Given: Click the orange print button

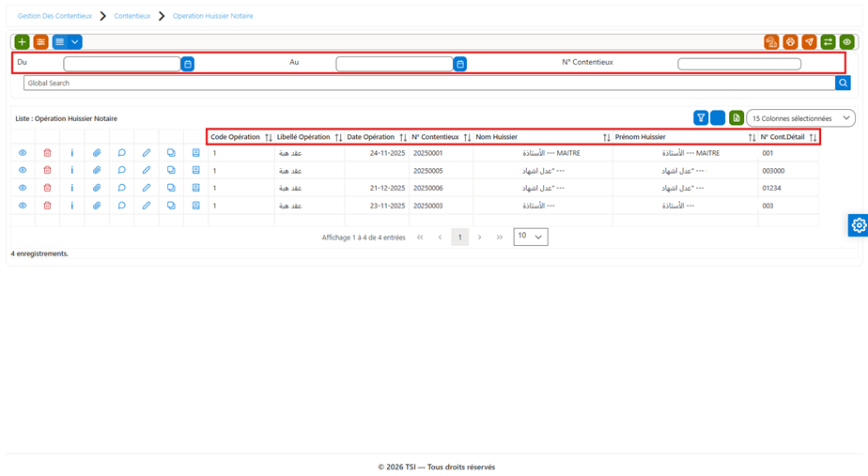Looking at the screenshot, I should click(790, 42).
